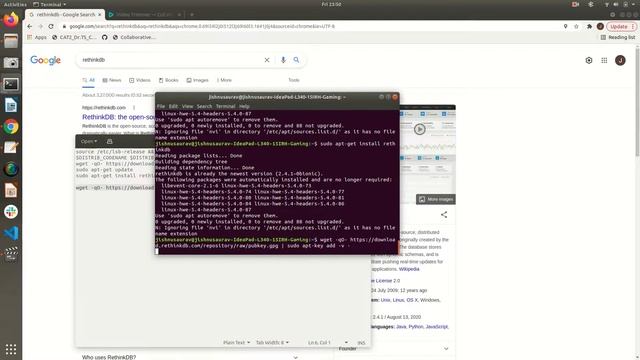Open the Chrome profile avatar in toolbar
The image size is (640, 360).
[x=600, y=26]
